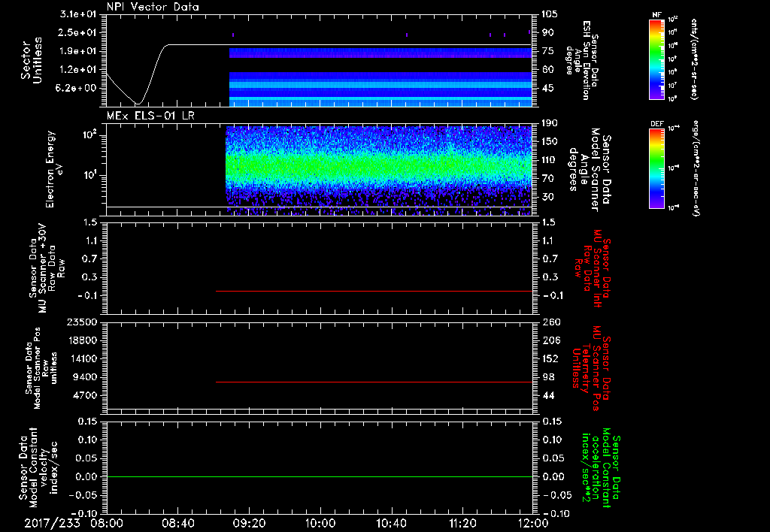This screenshot has height=532, width=770.
Task: Click the 11:20 time axis label
Action: tap(462, 523)
